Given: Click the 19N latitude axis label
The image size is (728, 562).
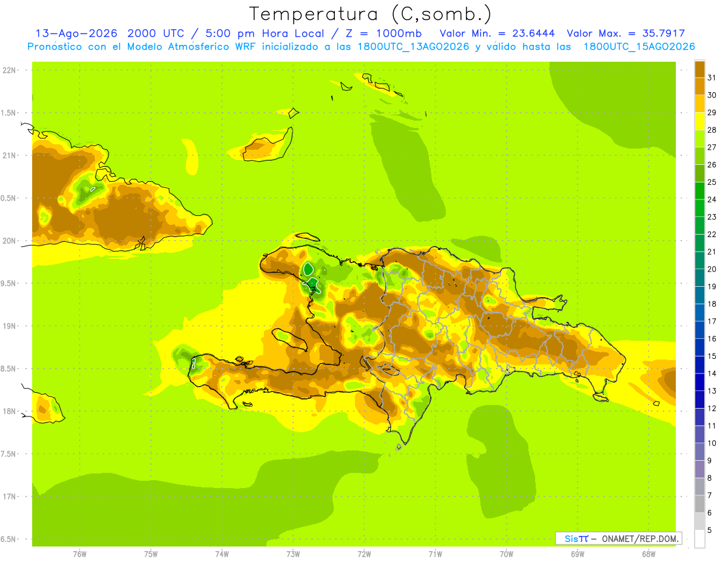Looking at the screenshot, I should pos(10,326).
